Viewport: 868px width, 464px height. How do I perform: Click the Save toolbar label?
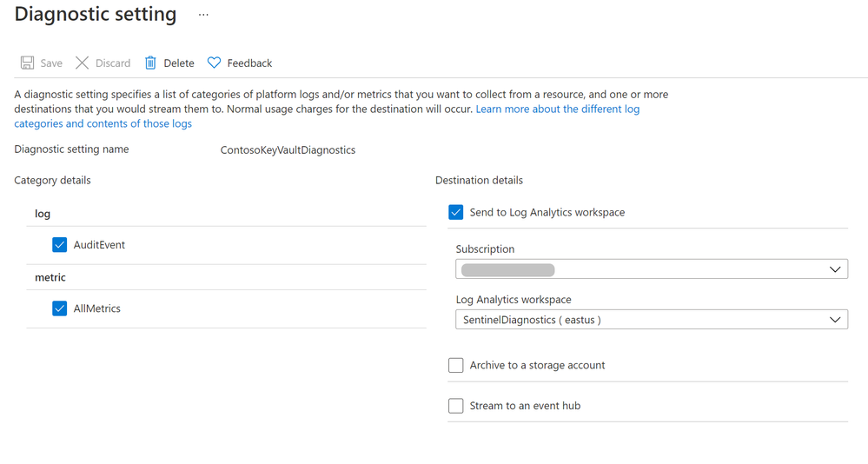point(51,63)
